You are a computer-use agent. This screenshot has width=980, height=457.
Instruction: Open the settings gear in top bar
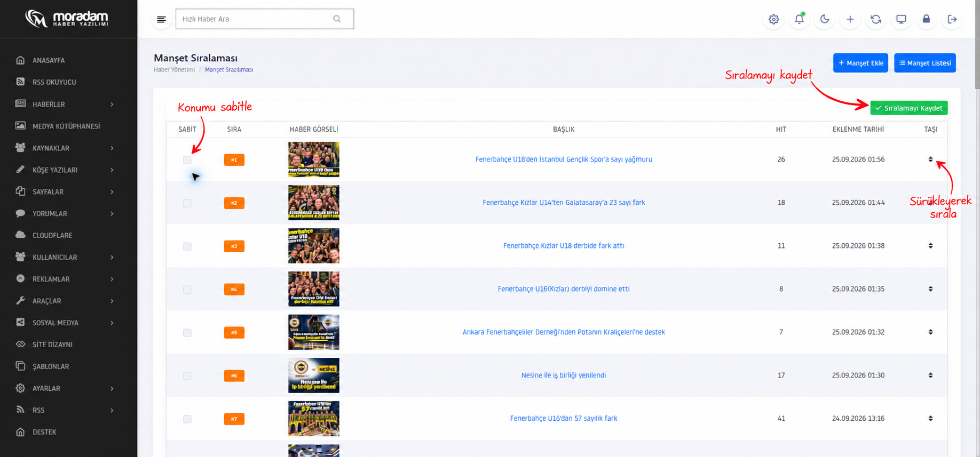(x=773, y=19)
